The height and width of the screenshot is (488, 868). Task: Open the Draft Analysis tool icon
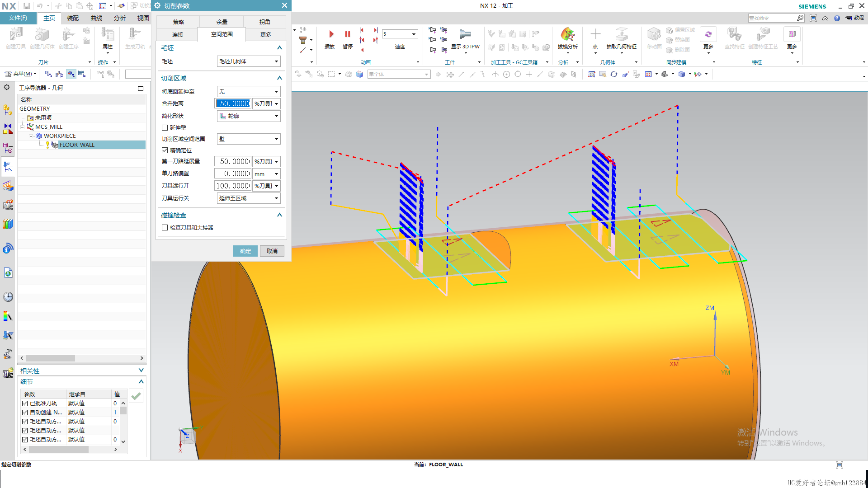pyautogui.click(x=567, y=34)
